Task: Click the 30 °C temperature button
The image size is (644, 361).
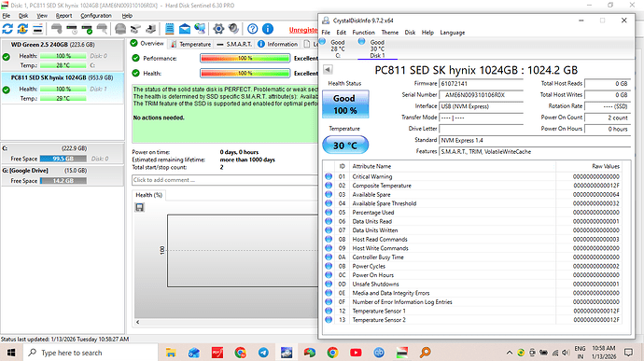Action: [345, 145]
